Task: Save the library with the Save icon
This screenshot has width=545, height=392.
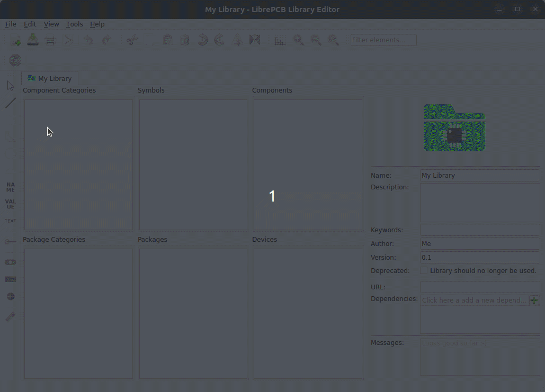Action: pos(33,40)
